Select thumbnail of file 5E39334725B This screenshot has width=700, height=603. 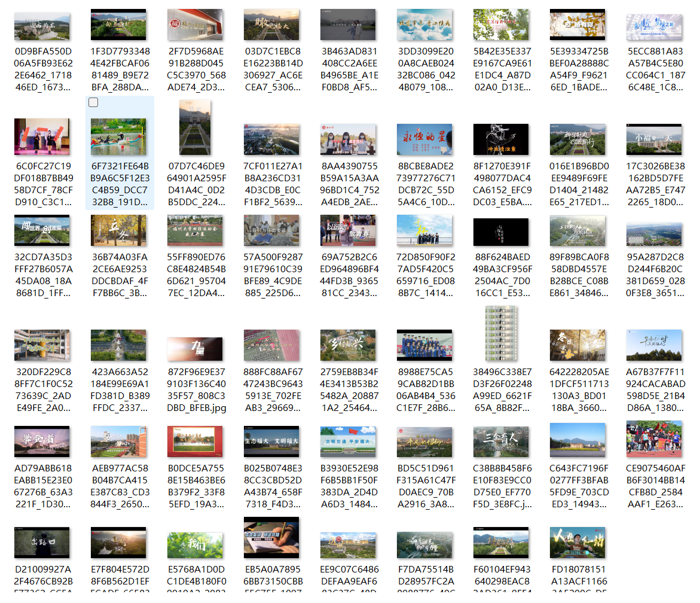click(x=577, y=25)
